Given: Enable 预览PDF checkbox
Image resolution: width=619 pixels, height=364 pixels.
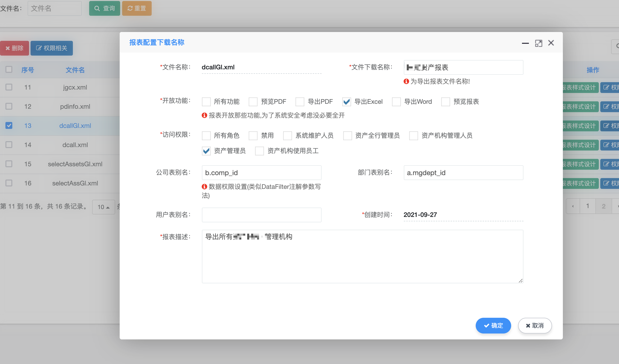Looking at the screenshot, I should tap(253, 102).
